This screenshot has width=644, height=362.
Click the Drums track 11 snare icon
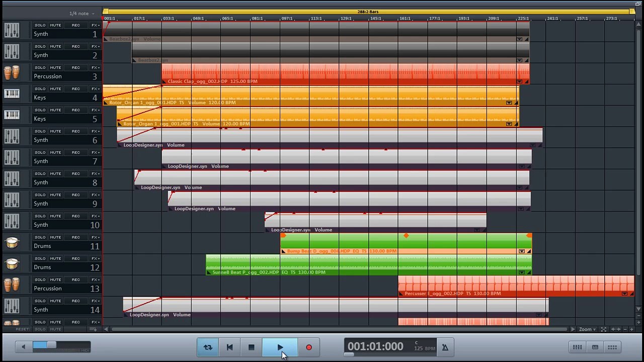coord(12,243)
